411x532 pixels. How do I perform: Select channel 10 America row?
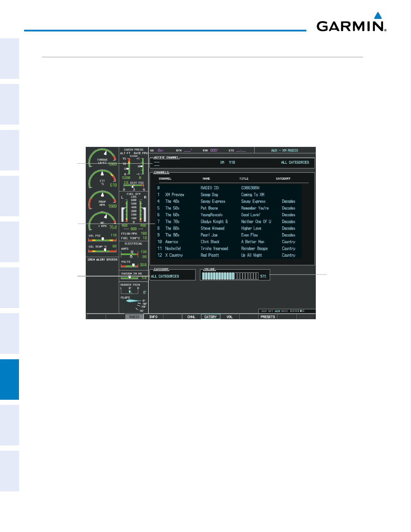click(x=228, y=242)
